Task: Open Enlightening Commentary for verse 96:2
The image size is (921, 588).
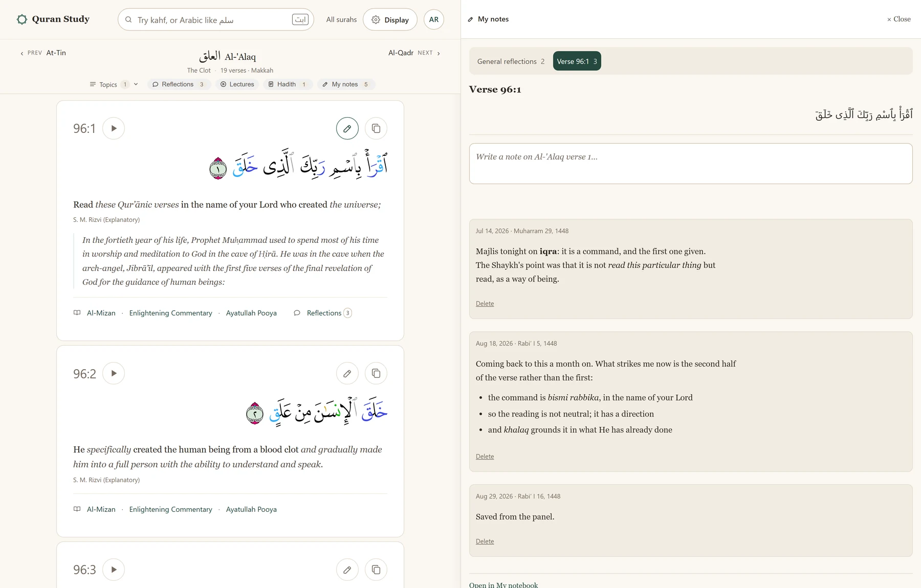Action: pos(170,509)
